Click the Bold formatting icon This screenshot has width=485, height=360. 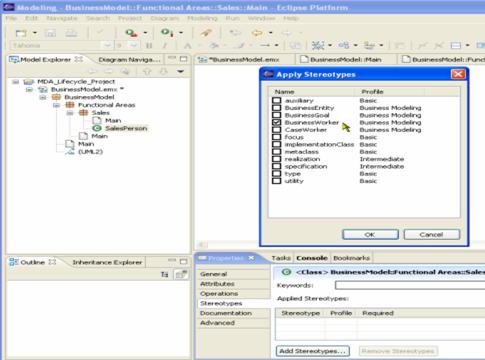(149, 45)
